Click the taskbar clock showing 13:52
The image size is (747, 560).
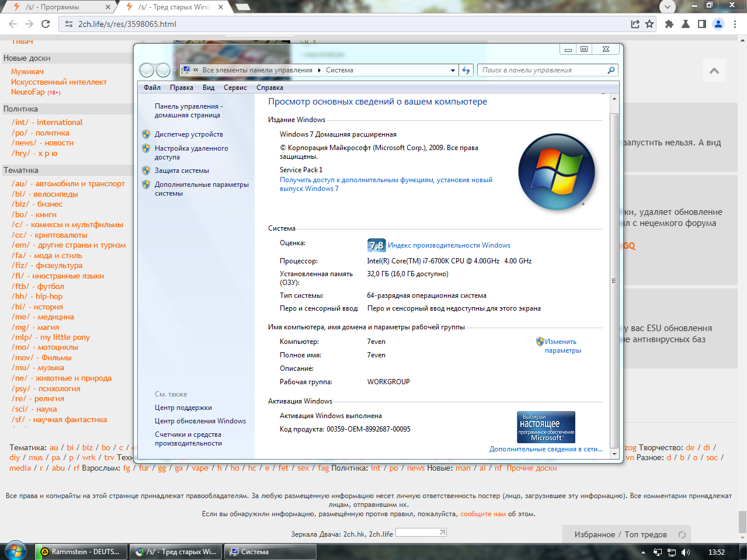pos(717,552)
